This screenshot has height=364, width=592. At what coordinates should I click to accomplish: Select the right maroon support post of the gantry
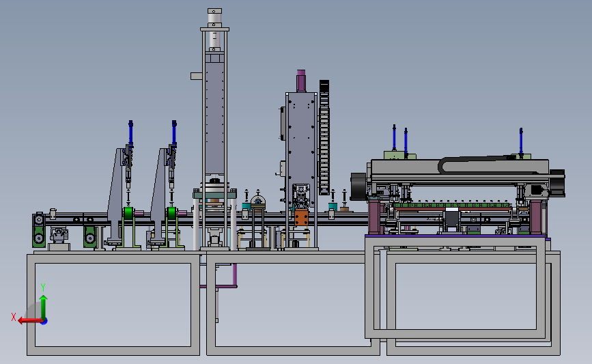point(536,216)
